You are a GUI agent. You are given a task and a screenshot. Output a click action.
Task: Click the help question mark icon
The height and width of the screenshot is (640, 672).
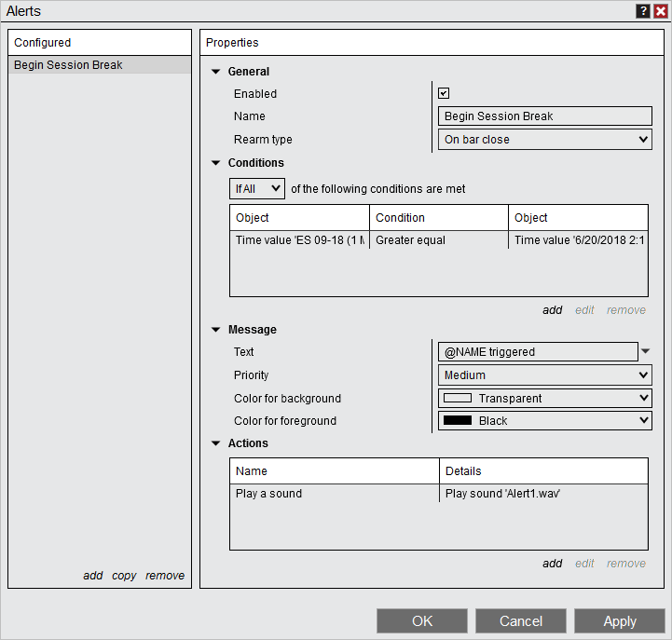point(643,11)
